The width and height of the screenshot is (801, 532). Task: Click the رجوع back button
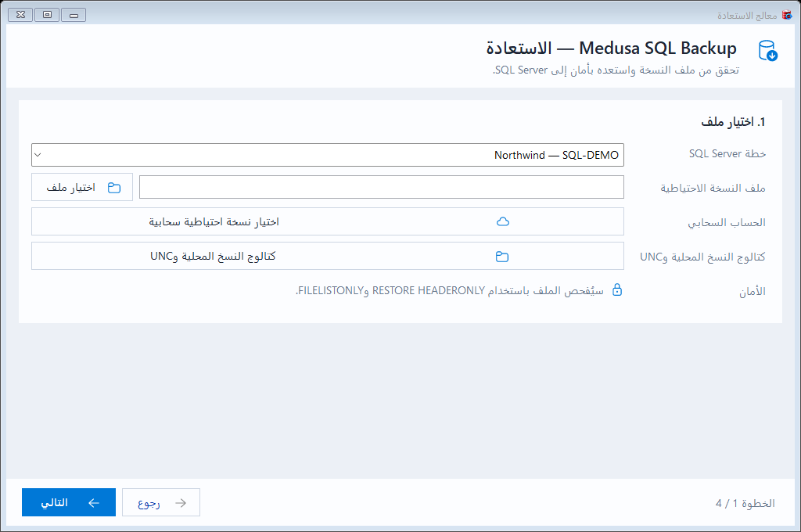161,502
